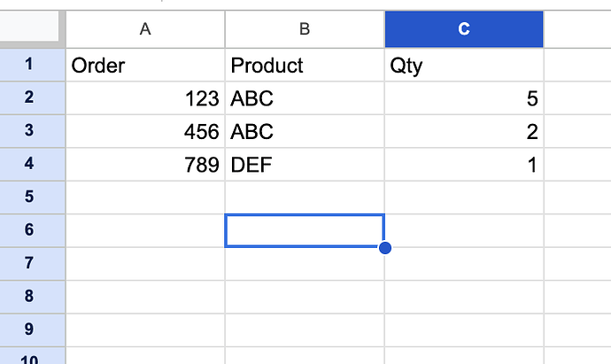Select the cell containing order 456

145,132
